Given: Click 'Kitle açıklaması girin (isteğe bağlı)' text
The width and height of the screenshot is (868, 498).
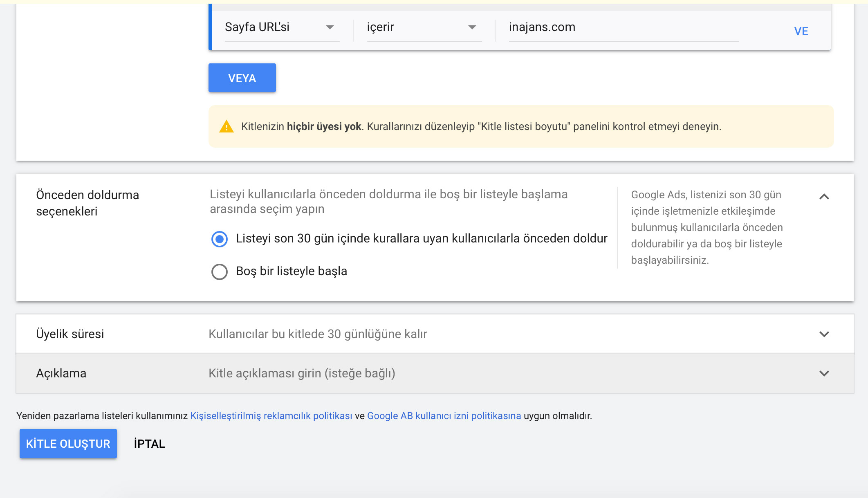Looking at the screenshot, I should click(302, 373).
